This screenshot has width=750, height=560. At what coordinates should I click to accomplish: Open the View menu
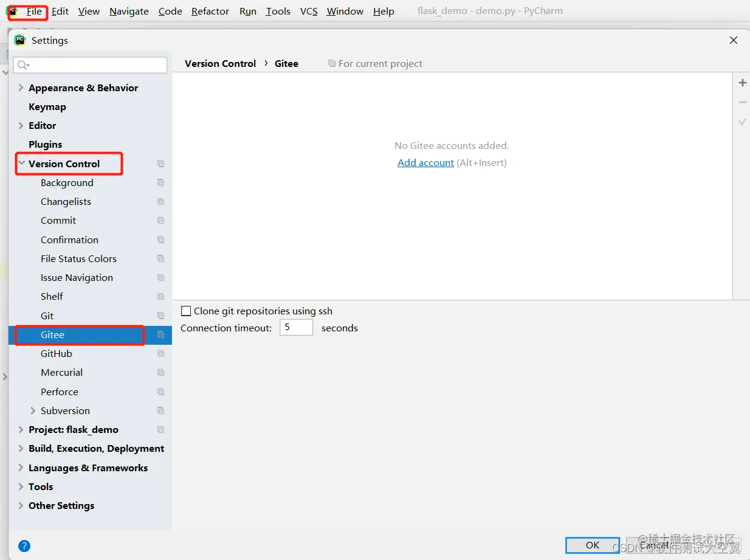89,11
